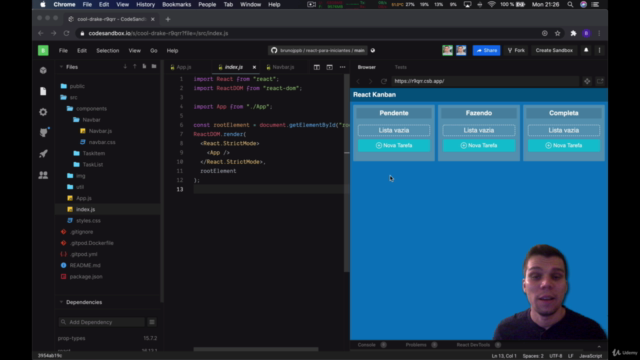This screenshot has width=640, height=360.
Task: Refresh the preview browser
Action: point(384,81)
